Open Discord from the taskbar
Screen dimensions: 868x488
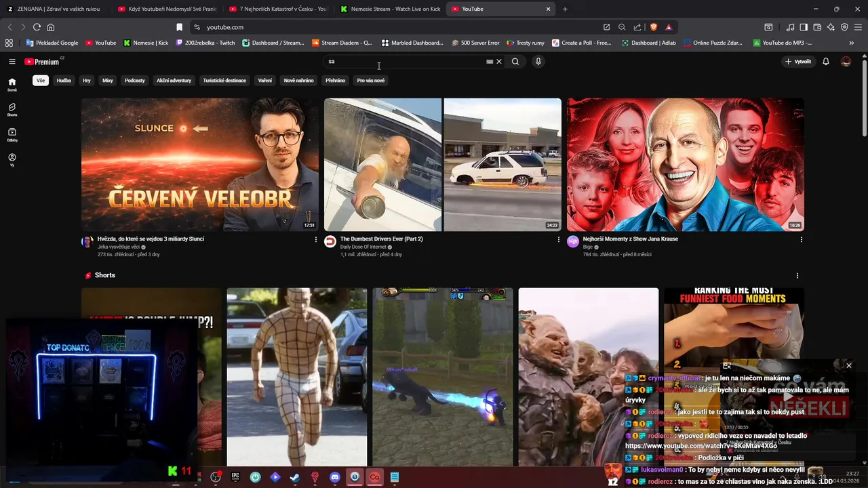coord(334,477)
